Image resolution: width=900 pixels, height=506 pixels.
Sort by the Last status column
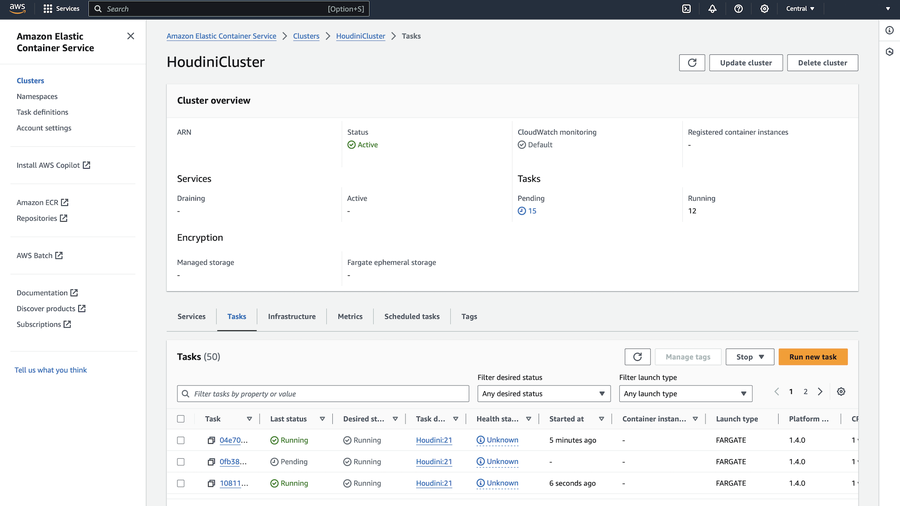pos(322,419)
